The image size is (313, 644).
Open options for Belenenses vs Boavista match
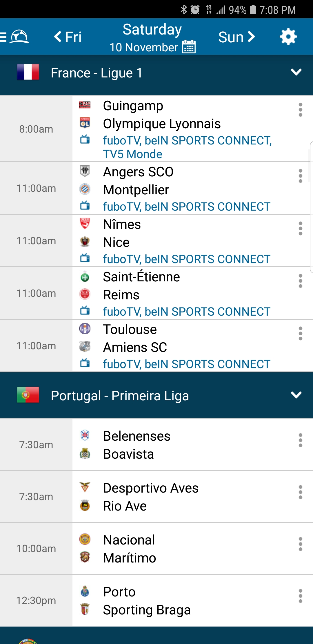(300, 440)
